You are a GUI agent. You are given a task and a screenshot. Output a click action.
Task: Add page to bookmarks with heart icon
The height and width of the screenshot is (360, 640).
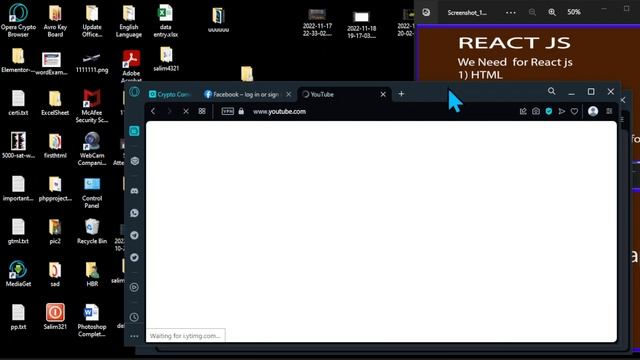click(x=574, y=111)
